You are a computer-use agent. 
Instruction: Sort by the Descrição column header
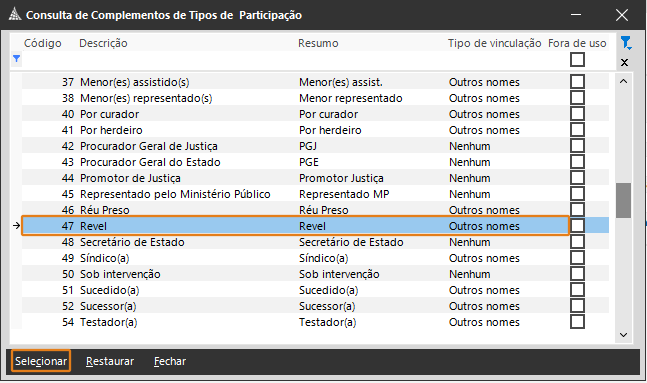[x=103, y=43]
